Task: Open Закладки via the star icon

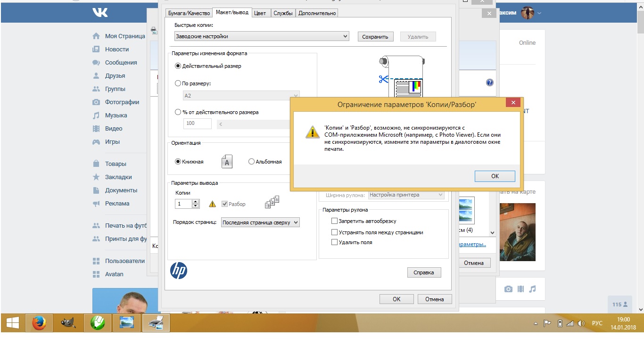Action: coord(96,177)
